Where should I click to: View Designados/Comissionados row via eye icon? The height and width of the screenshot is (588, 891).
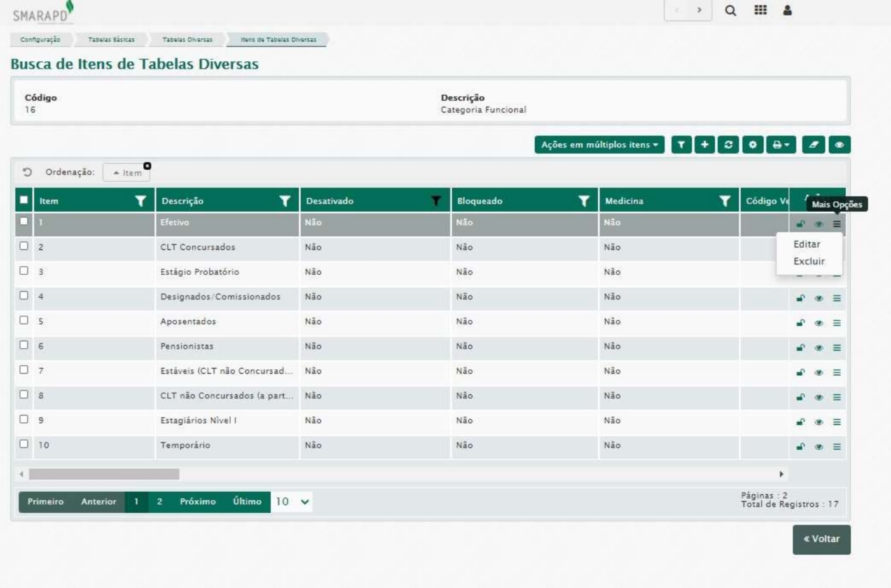pos(818,298)
